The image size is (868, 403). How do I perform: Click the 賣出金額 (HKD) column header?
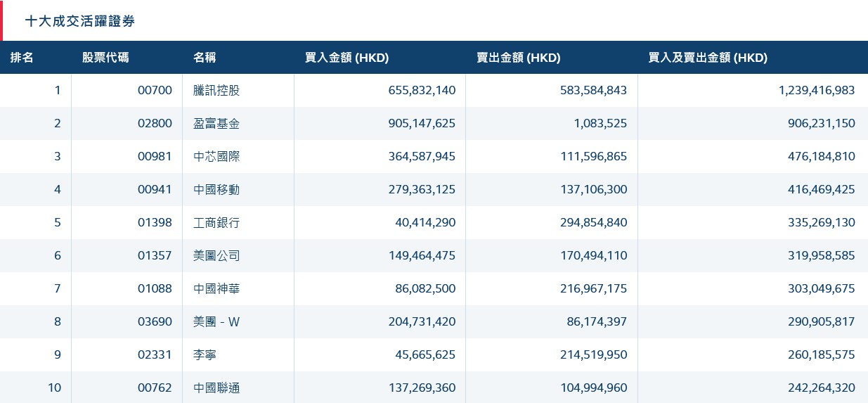[518, 58]
